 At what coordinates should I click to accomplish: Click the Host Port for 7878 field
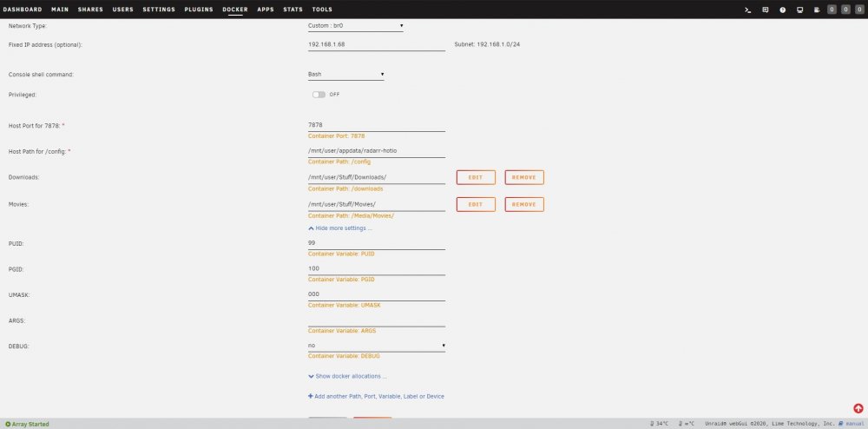pyautogui.click(x=377, y=126)
